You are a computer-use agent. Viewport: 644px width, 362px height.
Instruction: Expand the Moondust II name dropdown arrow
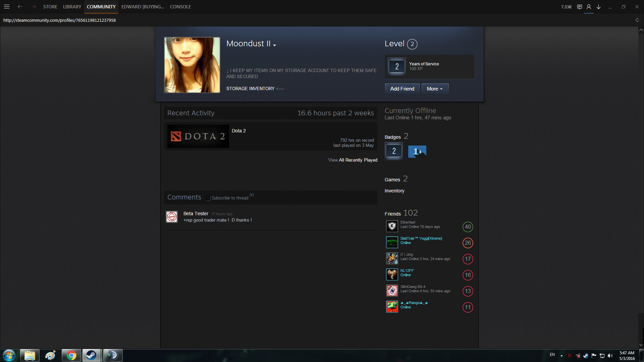click(x=274, y=45)
